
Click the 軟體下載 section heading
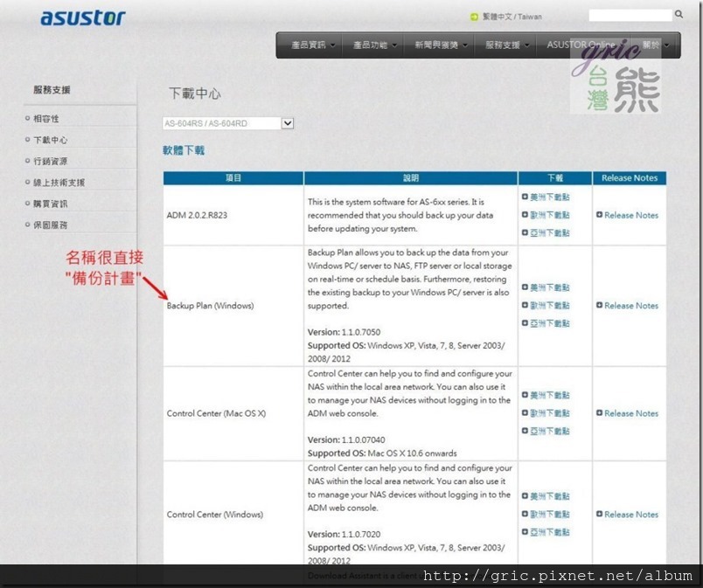(x=184, y=150)
